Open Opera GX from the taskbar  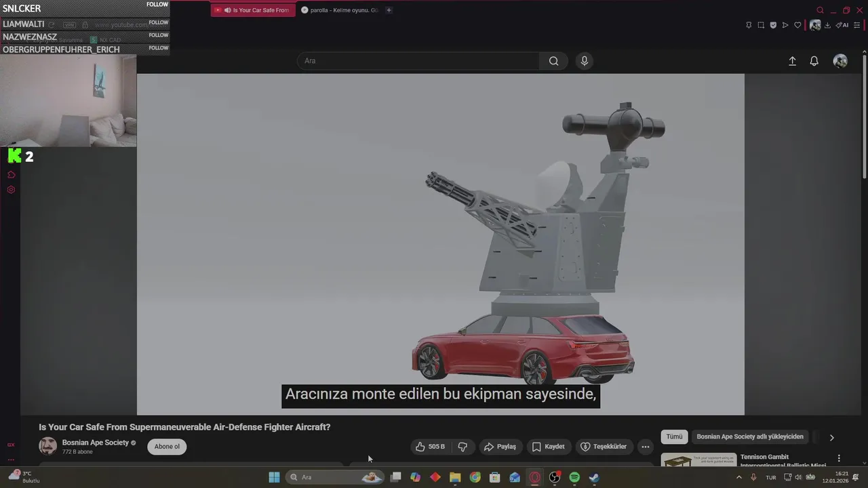click(535, 477)
